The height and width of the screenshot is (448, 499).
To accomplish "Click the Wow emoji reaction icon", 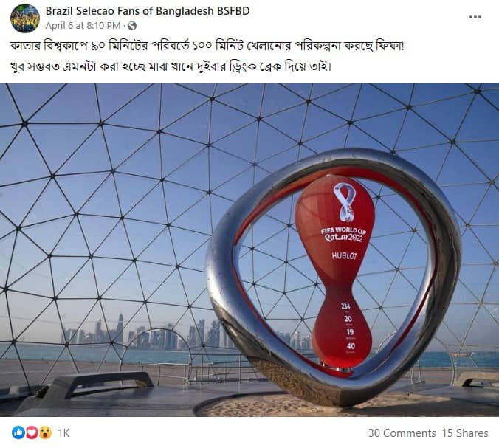I will 46,433.
